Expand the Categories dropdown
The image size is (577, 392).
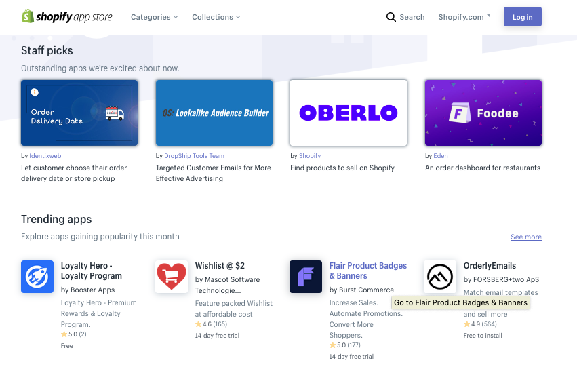154,17
